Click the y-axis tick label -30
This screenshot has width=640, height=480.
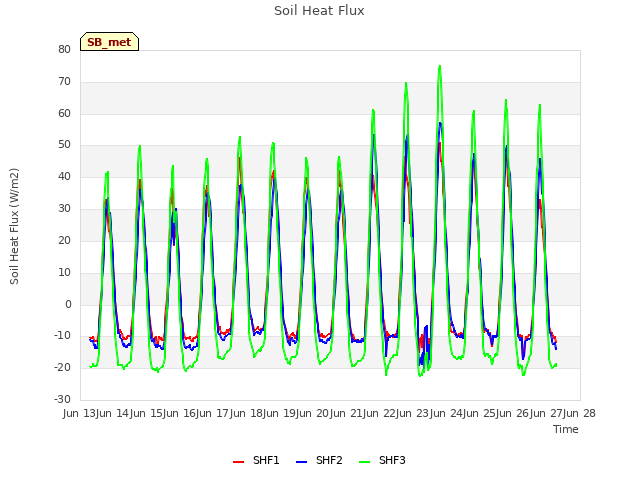coord(63,399)
